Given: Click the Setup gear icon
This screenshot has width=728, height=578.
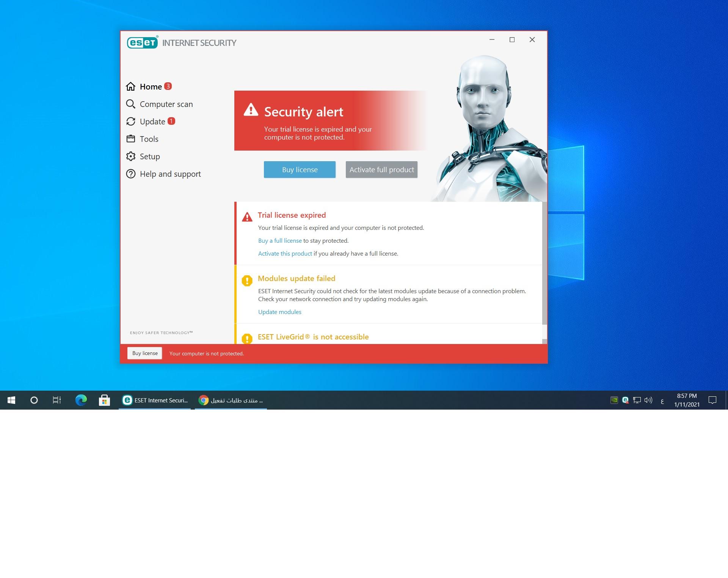Looking at the screenshot, I should click(x=130, y=156).
